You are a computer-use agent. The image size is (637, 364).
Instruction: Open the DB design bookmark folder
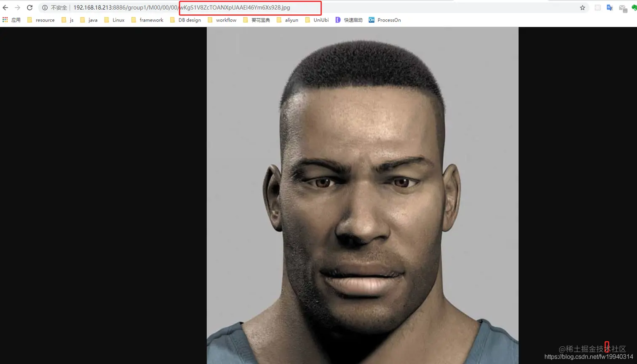(x=185, y=20)
